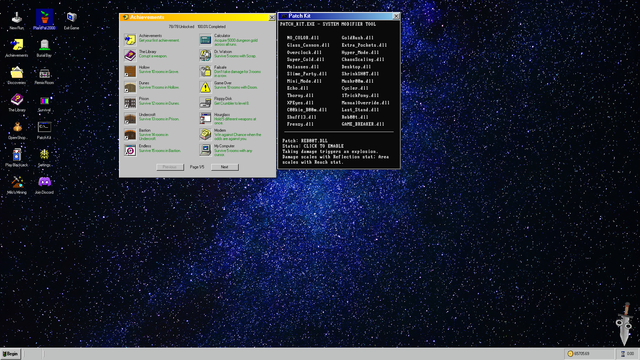
Task: Select the Hollow achievement icon
Action: pyautogui.click(x=130, y=71)
